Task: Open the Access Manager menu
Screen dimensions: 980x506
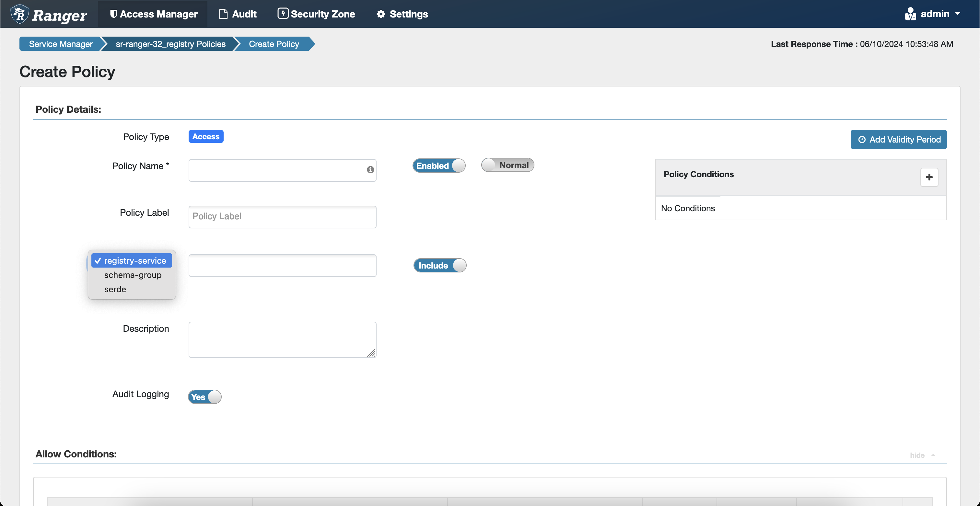Action: [153, 14]
